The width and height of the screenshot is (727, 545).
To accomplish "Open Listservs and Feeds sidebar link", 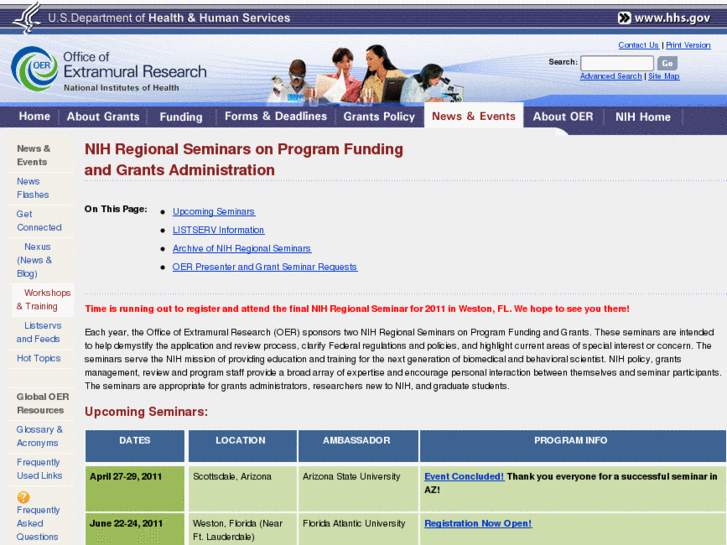I will 38,332.
